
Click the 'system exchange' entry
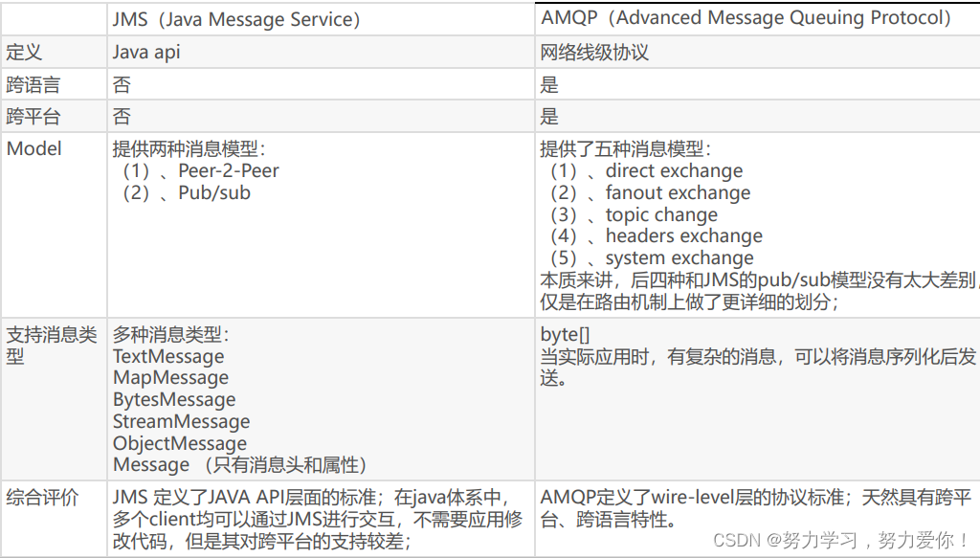tap(679, 258)
